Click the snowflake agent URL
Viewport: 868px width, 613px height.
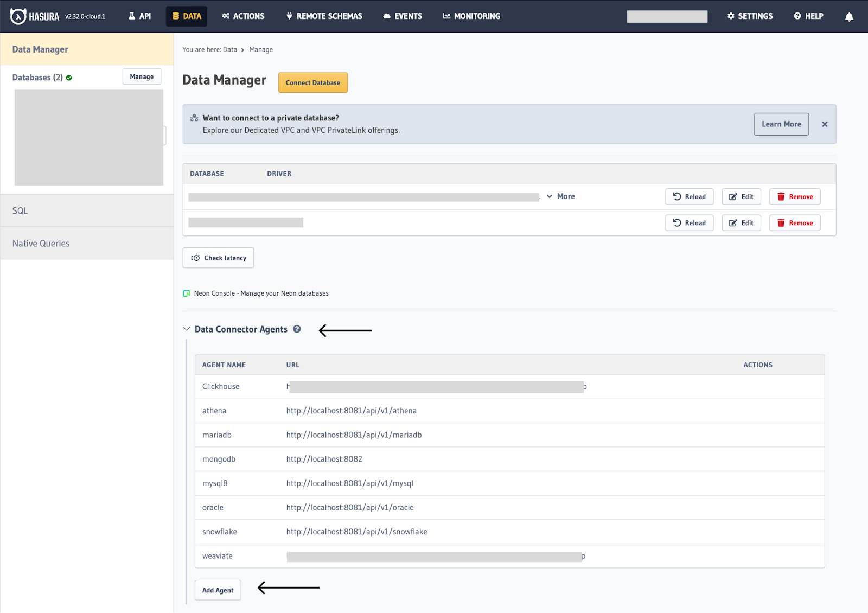point(356,532)
